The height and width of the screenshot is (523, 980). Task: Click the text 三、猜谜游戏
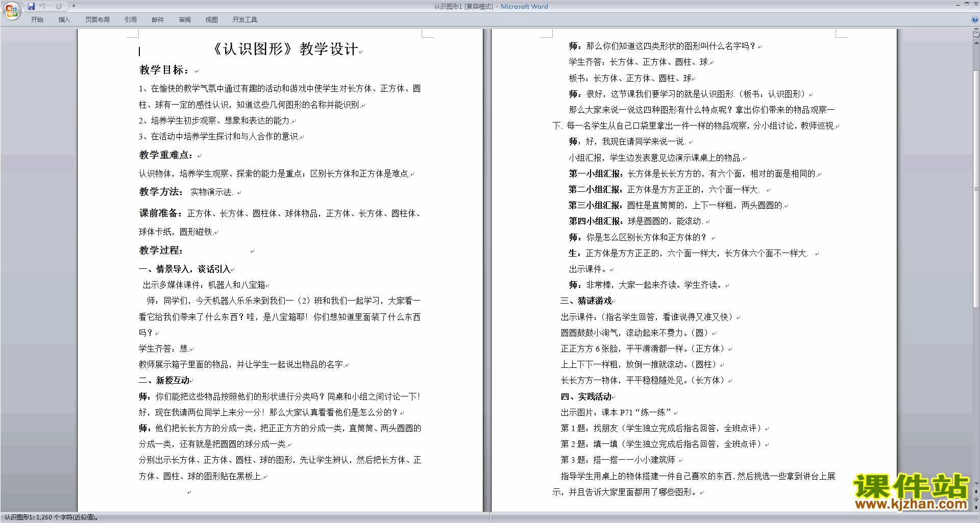(586, 301)
